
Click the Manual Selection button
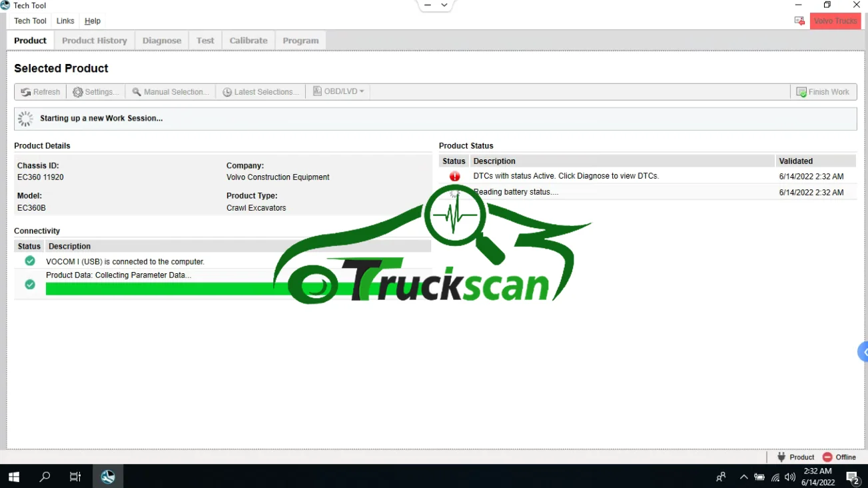click(x=171, y=92)
